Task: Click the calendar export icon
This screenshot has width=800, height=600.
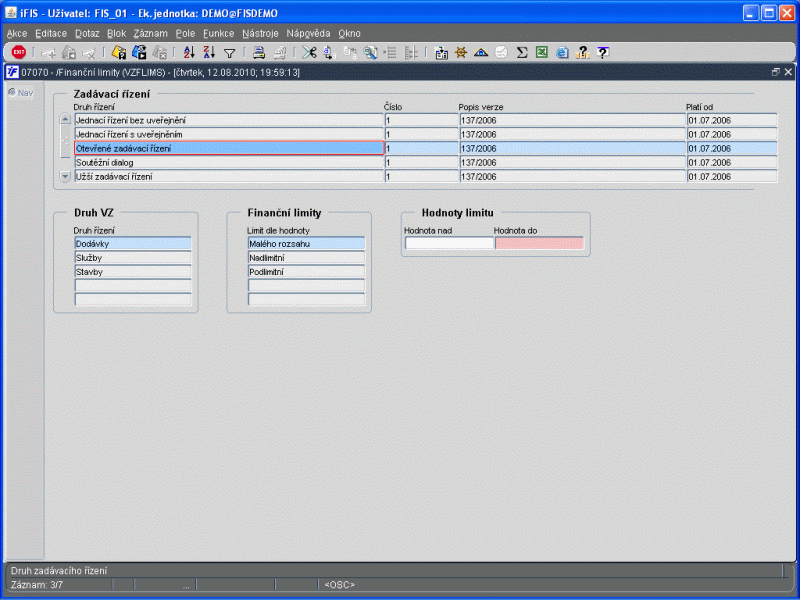Action: click(441, 53)
